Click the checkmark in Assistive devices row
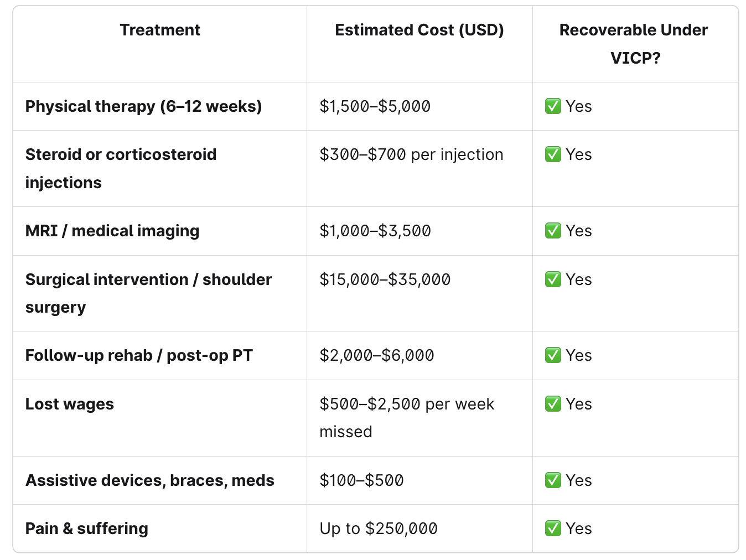Screen dimensions: 746x560 tap(553, 480)
